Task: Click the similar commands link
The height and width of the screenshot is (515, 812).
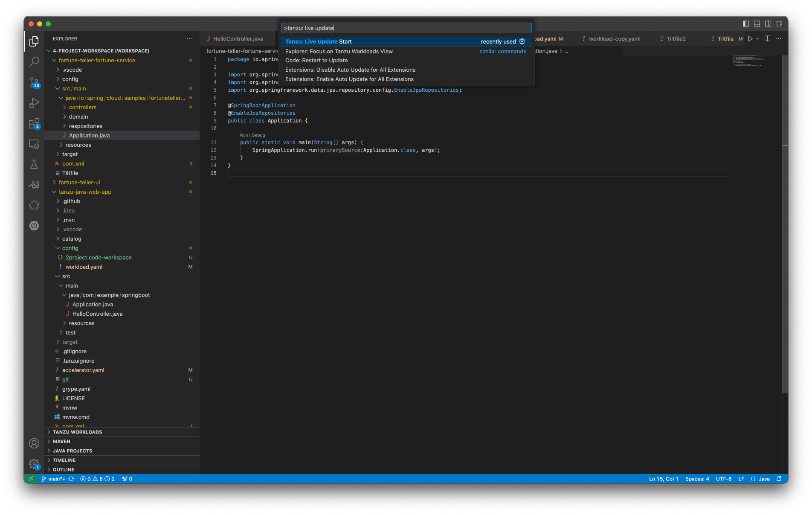Action: click(x=503, y=51)
